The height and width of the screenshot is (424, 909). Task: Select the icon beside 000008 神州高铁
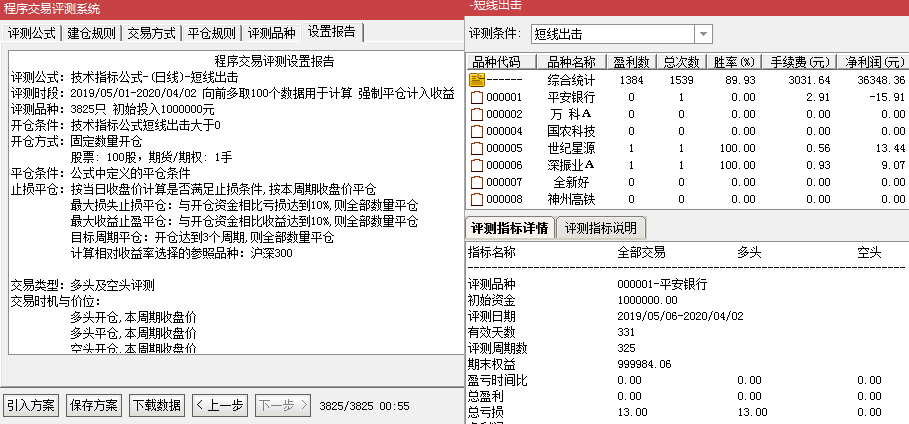[476, 199]
